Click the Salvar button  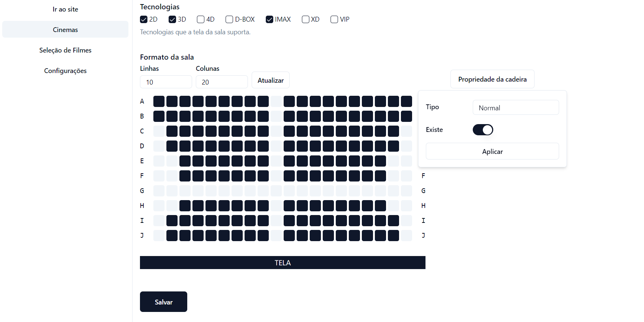(163, 302)
